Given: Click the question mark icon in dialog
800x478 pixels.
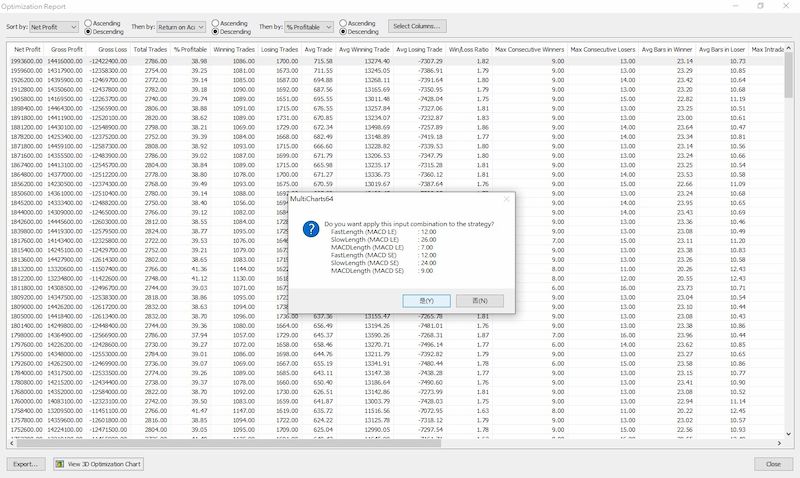Looking at the screenshot, I should coord(311,229).
